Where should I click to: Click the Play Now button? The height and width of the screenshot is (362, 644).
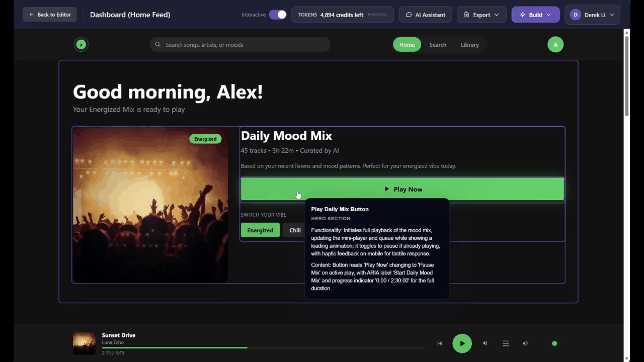[x=402, y=189]
